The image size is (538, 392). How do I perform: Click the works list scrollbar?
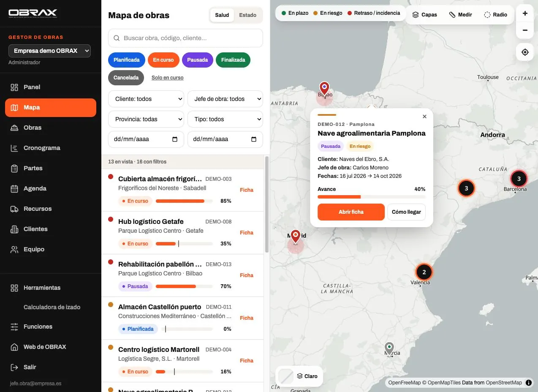pos(267,204)
